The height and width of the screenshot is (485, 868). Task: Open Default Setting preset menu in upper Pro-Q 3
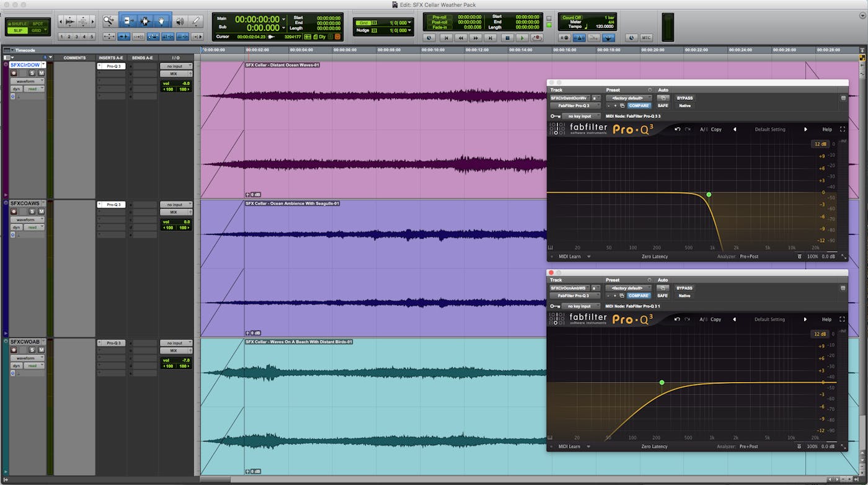[770, 129]
